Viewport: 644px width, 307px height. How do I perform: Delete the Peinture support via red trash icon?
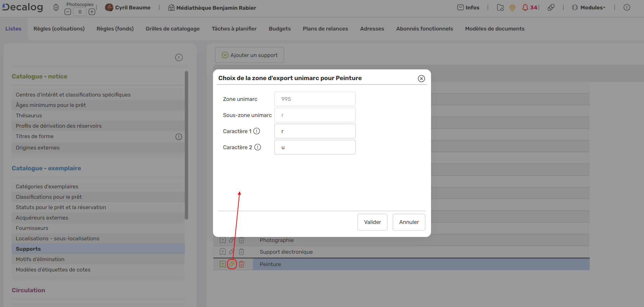pos(242,264)
